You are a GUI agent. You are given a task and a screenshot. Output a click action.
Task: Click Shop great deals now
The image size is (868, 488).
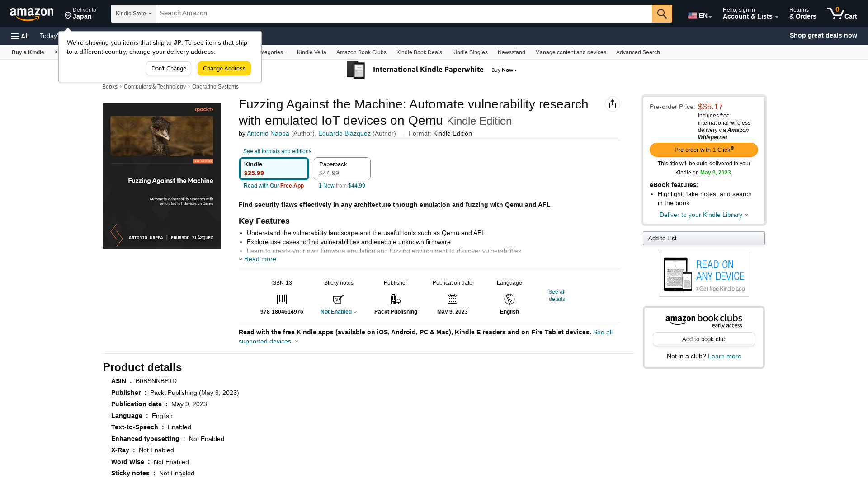tap(823, 35)
